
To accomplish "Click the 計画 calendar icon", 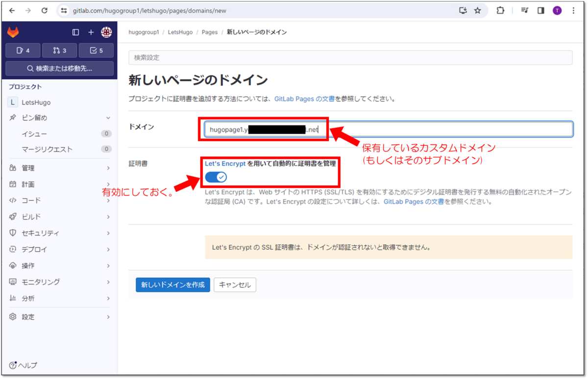I will tap(13, 184).
